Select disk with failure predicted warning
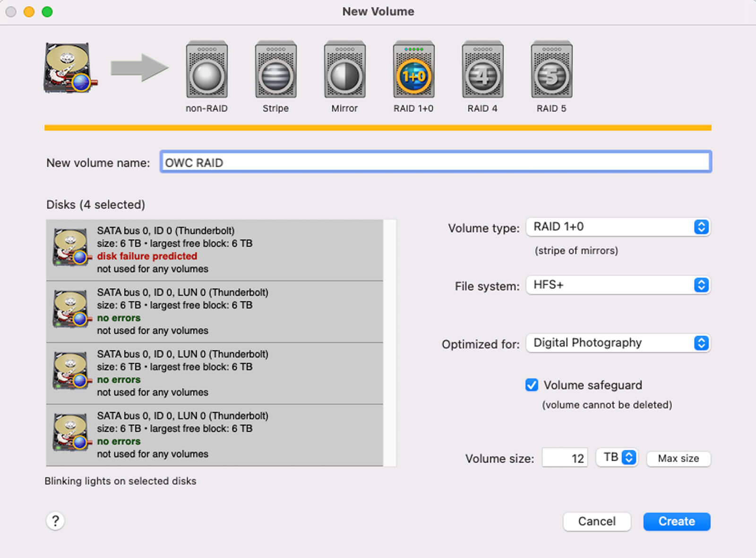This screenshot has width=756, height=558. (x=215, y=250)
